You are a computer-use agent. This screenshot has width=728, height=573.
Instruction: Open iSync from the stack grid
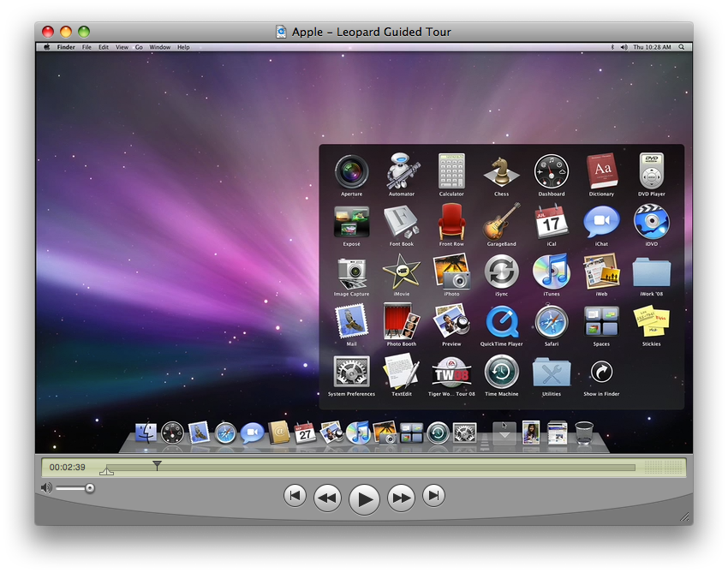point(501,272)
